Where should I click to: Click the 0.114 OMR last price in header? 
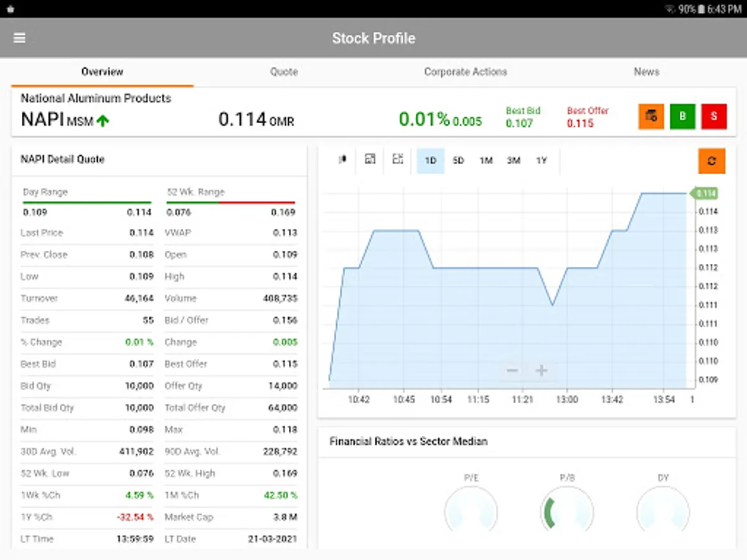[256, 119]
